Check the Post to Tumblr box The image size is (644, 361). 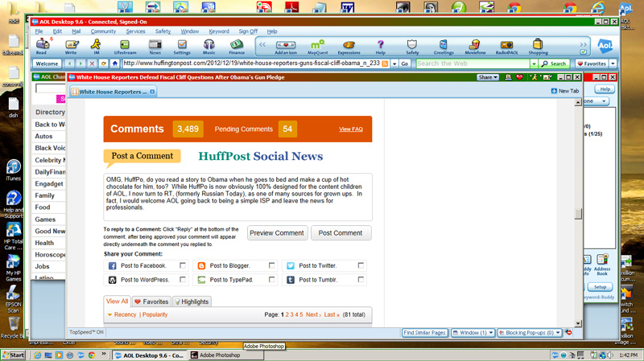tap(361, 279)
